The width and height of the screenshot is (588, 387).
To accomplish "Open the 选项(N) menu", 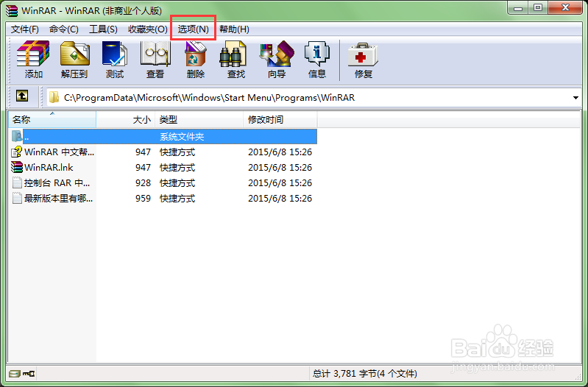I will [x=193, y=29].
